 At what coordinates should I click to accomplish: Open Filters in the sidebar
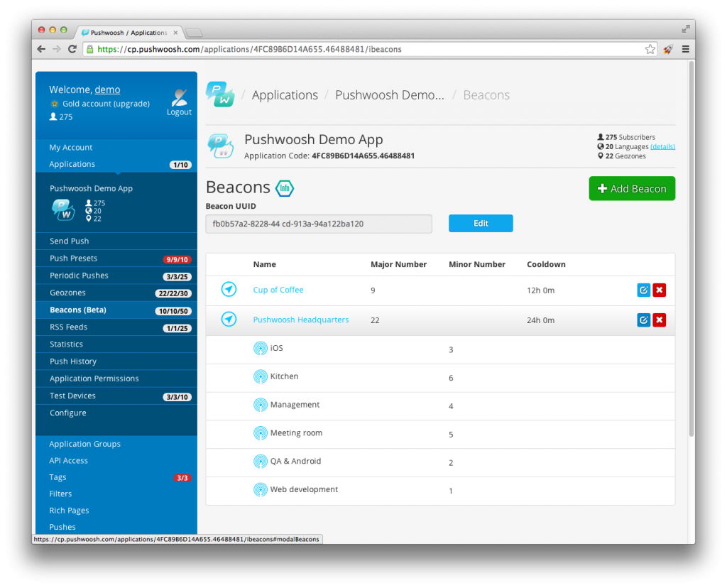(x=61, y=494)
